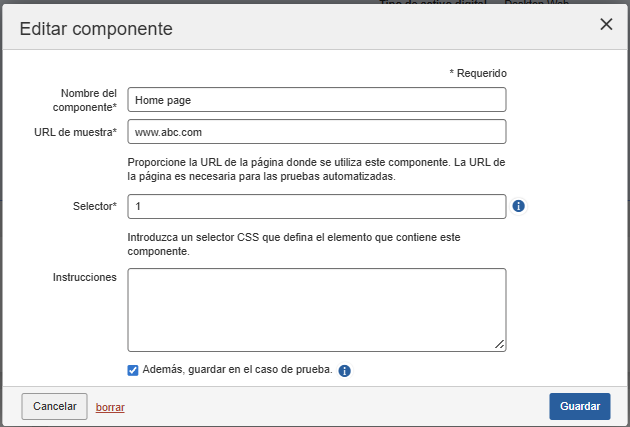This screenshot has height=427, width=630.
Task: Click into the URL de muestra field
Action: 316,132
